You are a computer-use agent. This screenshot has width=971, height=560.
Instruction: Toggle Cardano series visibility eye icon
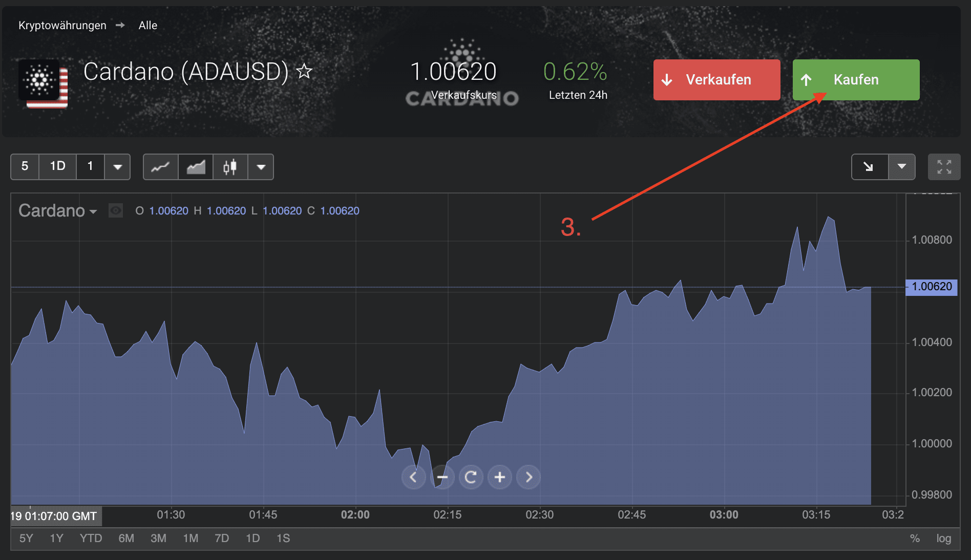pos(116,211)
